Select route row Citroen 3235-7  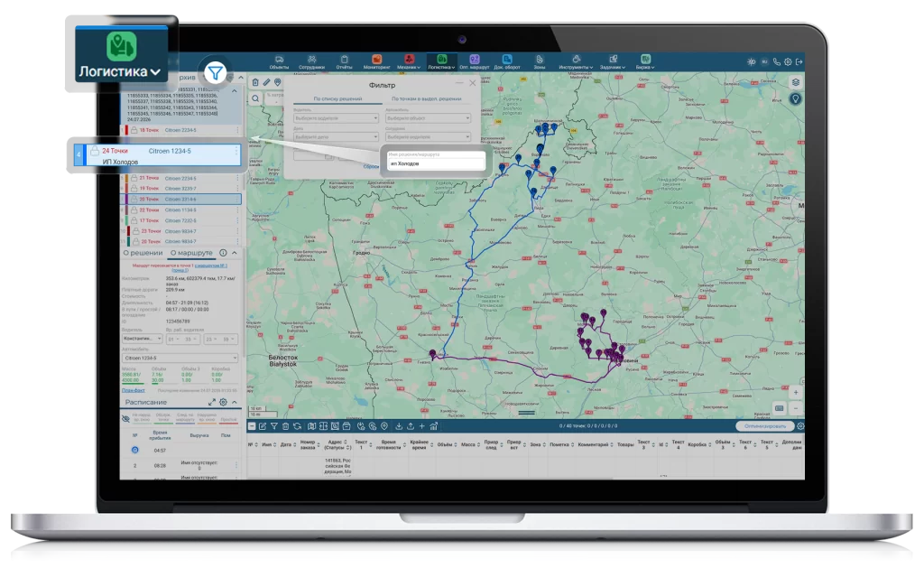(x=181, y=189)
